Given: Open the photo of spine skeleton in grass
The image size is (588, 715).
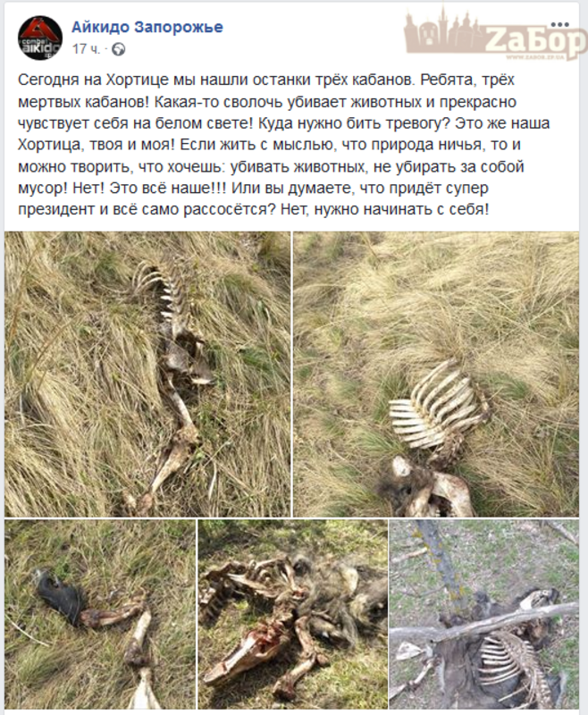Looking at the screenshot, I should point(147,374).
